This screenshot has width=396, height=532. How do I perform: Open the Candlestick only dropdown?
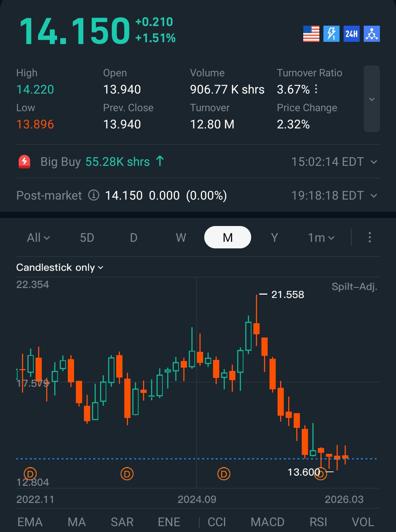click(x=60, y=267)
